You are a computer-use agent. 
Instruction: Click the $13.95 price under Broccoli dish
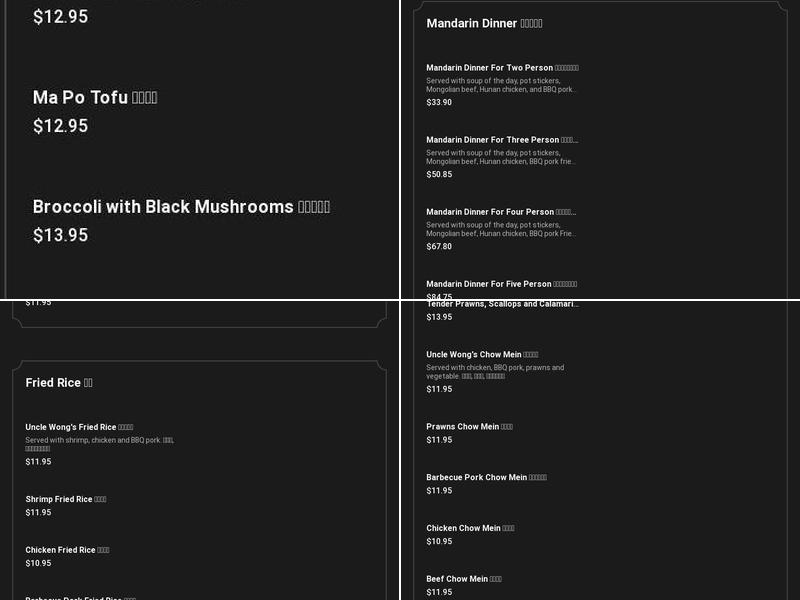coord(60,235)
